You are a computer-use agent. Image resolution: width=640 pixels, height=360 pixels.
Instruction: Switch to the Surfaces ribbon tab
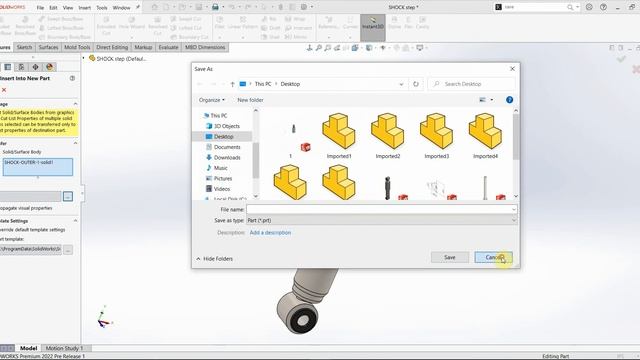48,47
